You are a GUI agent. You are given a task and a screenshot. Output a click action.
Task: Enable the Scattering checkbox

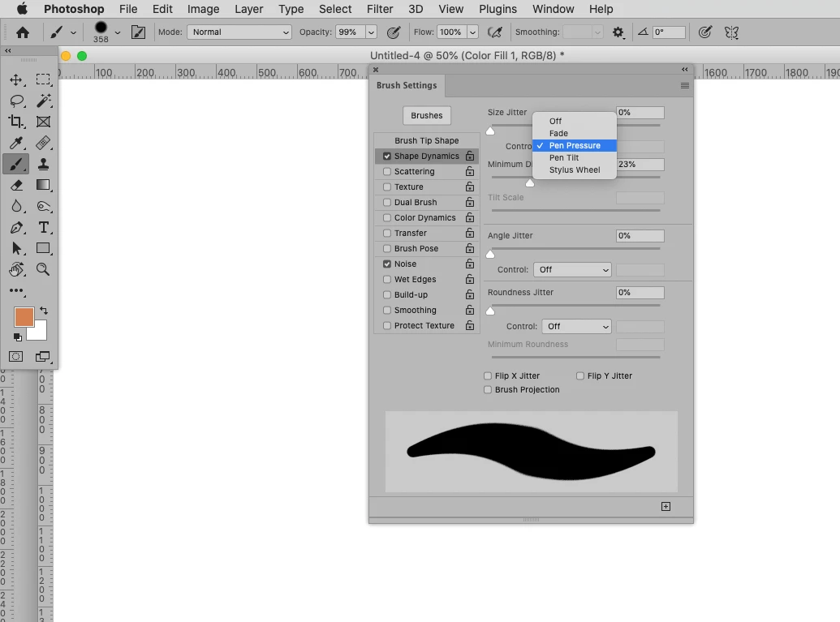[x=387, y=171]
